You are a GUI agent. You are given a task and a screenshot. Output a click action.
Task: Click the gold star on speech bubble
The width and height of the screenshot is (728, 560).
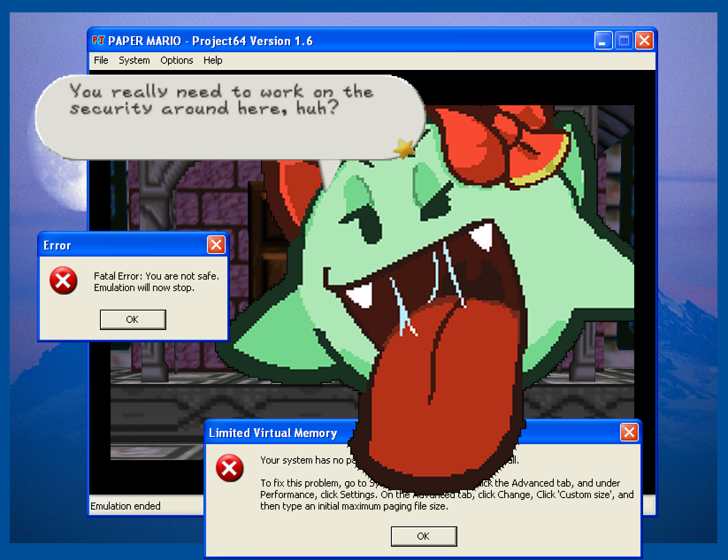(404, 149)
